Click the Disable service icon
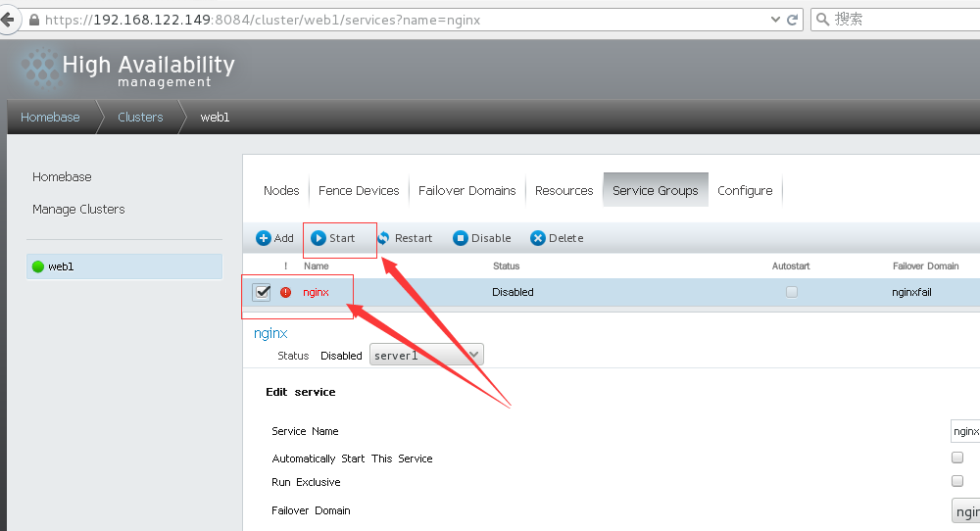 [x=461, y=238]
